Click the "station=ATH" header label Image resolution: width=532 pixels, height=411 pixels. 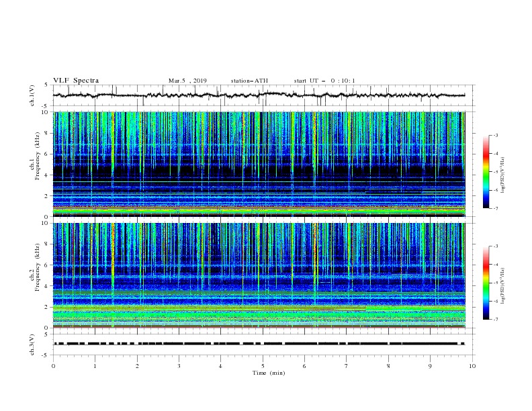coord(249,81)
